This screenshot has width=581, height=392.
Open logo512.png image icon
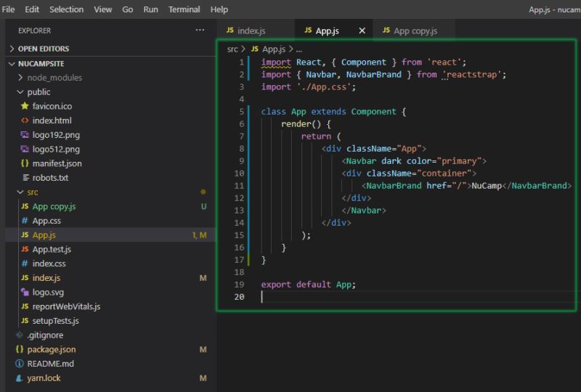pos(25,149)
